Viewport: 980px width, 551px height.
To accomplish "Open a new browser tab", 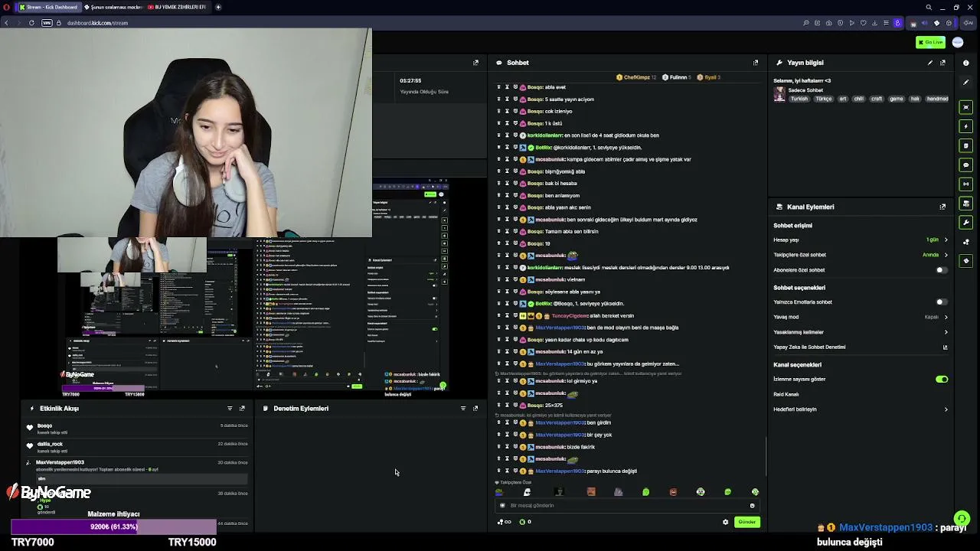I will [218, 7].
